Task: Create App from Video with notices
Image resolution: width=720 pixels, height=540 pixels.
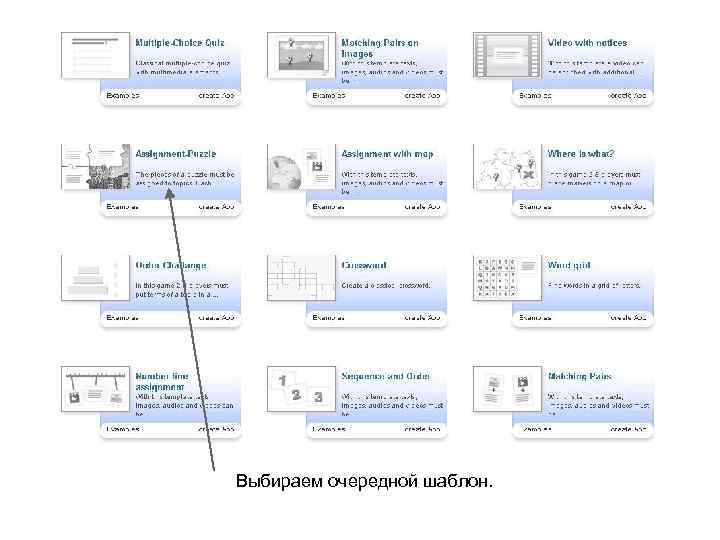Action: [x=627, y=96]
